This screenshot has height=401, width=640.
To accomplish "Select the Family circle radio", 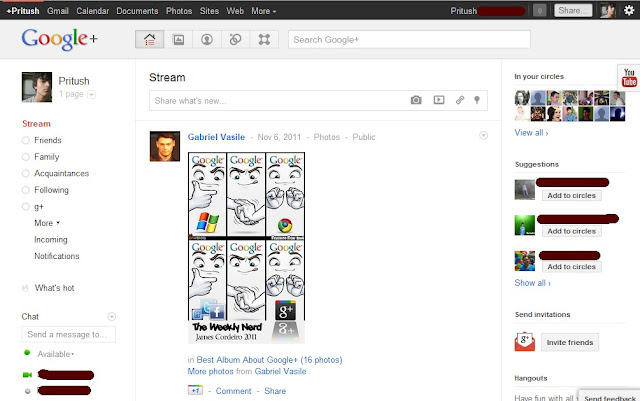I will pyautogui.click(x=26, y=157).
